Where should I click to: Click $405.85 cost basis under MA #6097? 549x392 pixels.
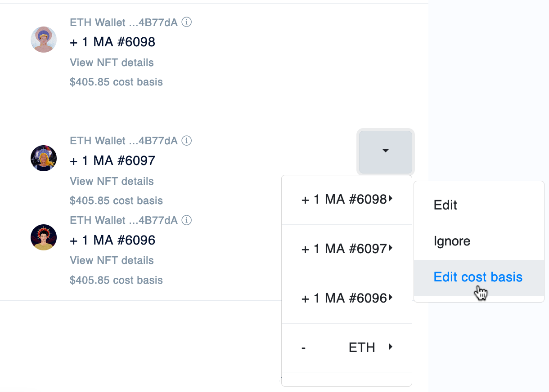click(x=117, y=200)
